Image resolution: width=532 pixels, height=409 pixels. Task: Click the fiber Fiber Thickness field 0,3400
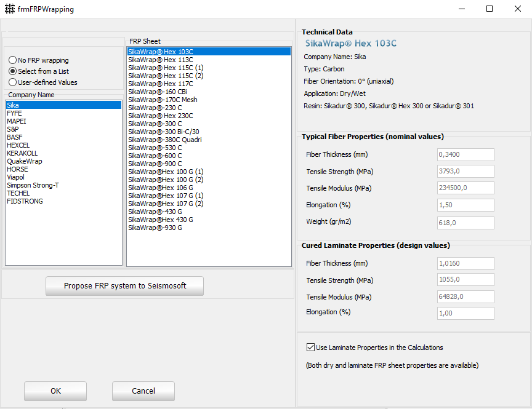coord(465,154)
